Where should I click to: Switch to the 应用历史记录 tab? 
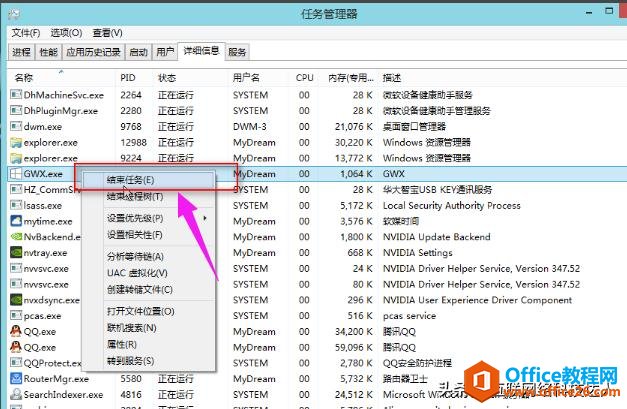point(94,52)
